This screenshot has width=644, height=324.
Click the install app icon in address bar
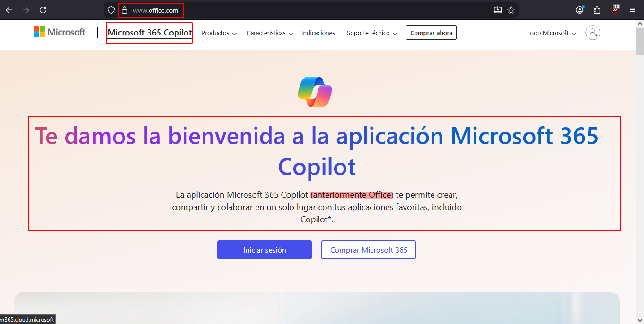tap(497, 10)
